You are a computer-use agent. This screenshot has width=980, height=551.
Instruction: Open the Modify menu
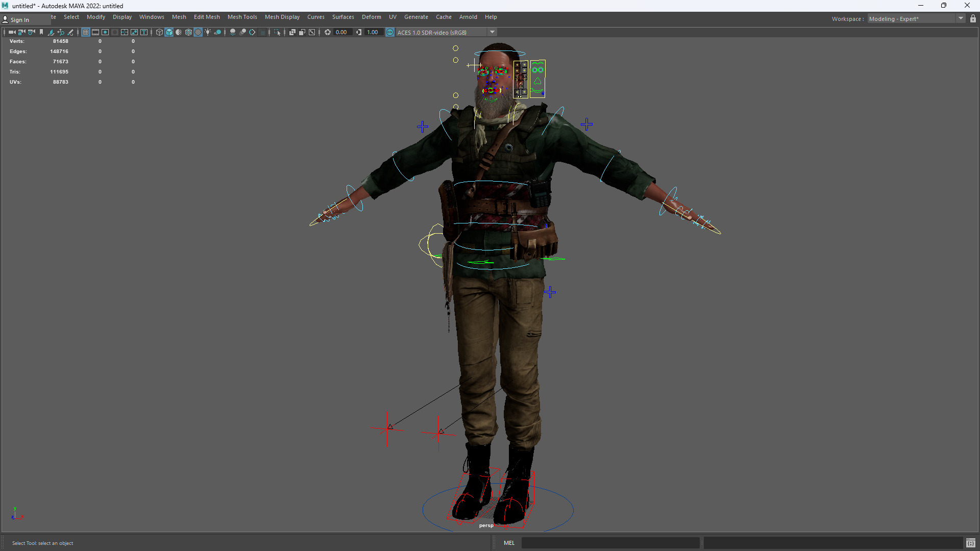tap(96, 17)
